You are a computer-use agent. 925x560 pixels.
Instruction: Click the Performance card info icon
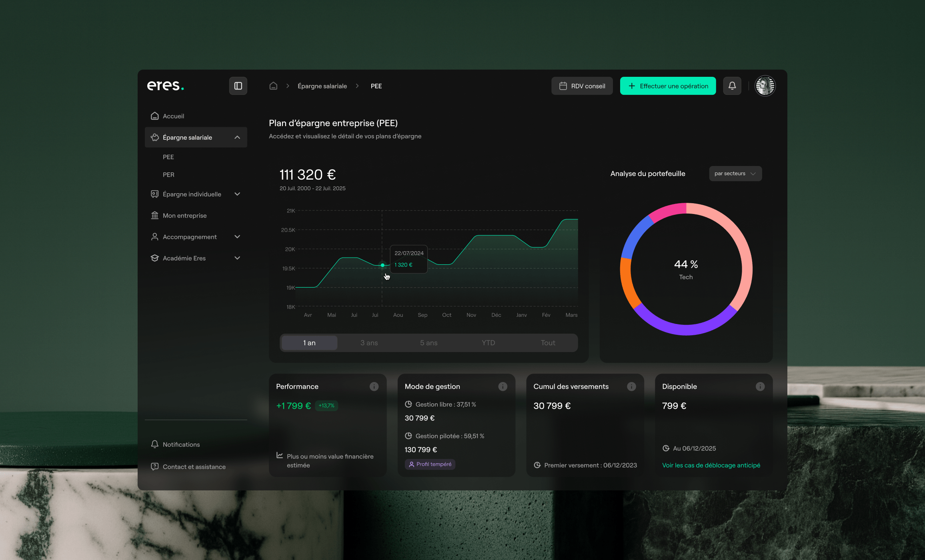pyautogui.click(x=374, y=386)
